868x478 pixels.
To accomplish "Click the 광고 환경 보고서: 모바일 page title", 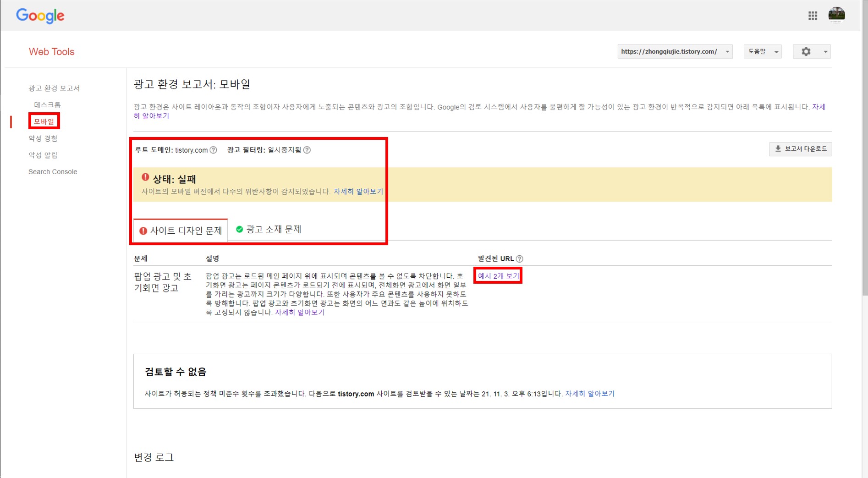I will (192, 84).
